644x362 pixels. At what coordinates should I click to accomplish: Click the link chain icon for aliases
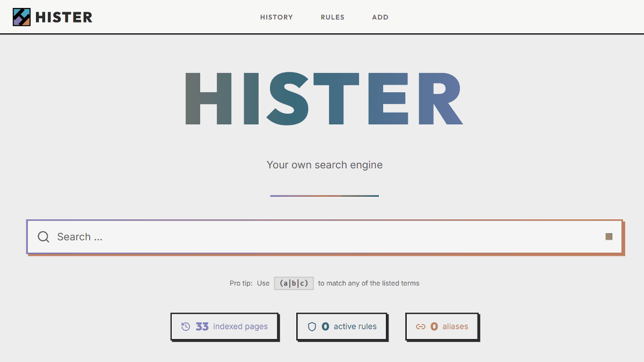pyautogui.click(x=421, y=327)
